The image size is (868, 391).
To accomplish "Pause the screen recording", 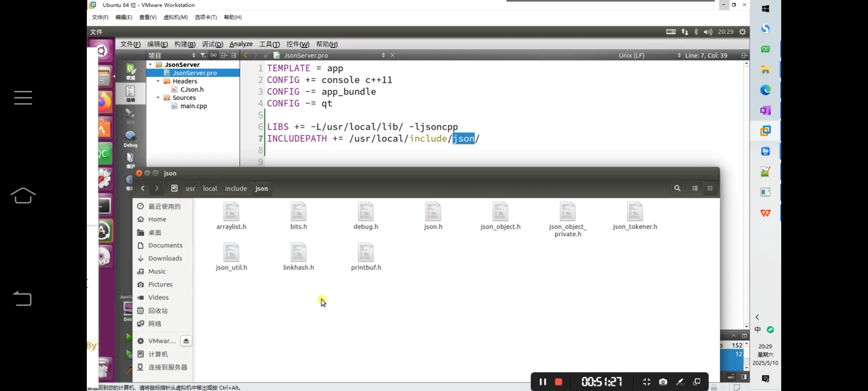I will [x=542, y=382].
